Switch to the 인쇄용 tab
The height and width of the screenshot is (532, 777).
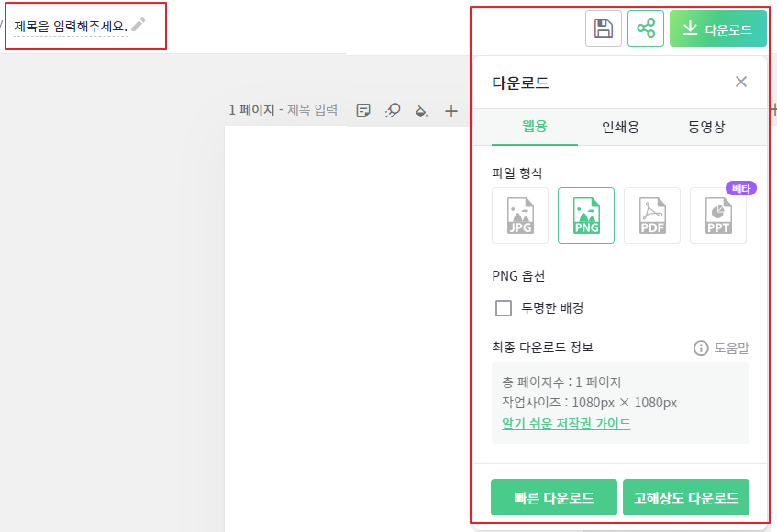pos(621,127)
